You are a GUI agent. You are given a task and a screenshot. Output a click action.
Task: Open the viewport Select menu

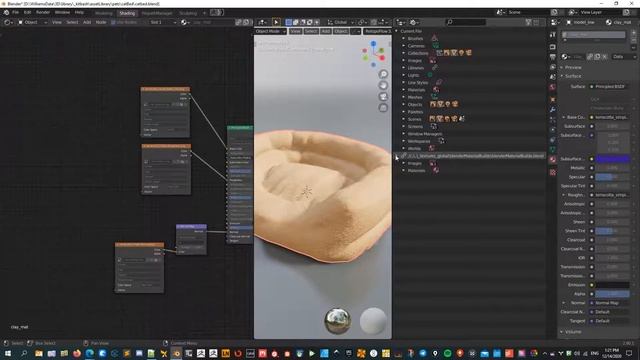point(311,31)
